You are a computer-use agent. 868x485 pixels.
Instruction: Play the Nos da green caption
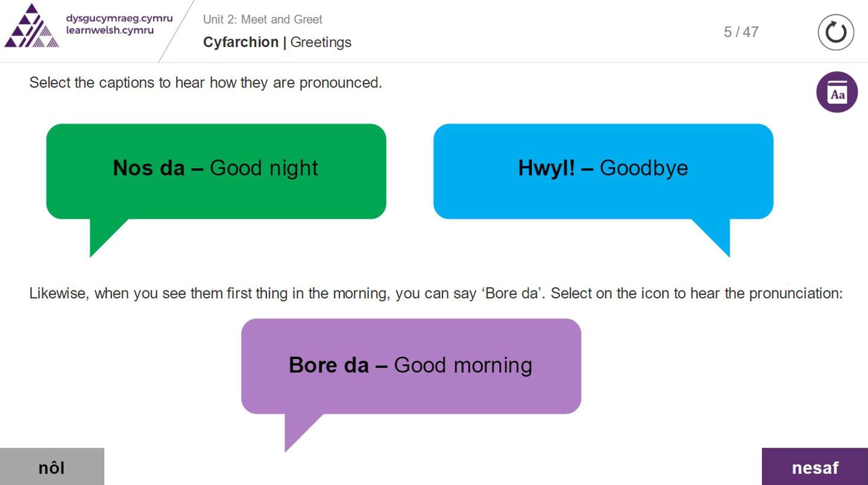point(216,171)
